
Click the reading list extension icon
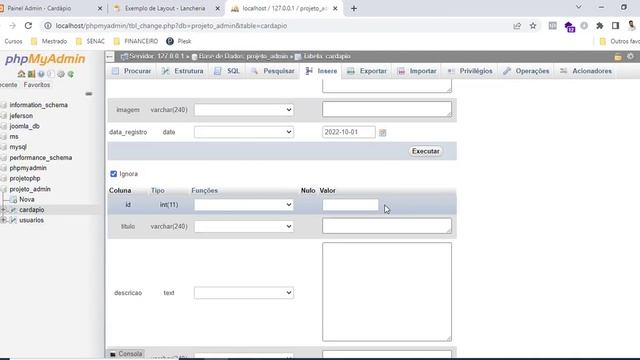coord(552,26)
